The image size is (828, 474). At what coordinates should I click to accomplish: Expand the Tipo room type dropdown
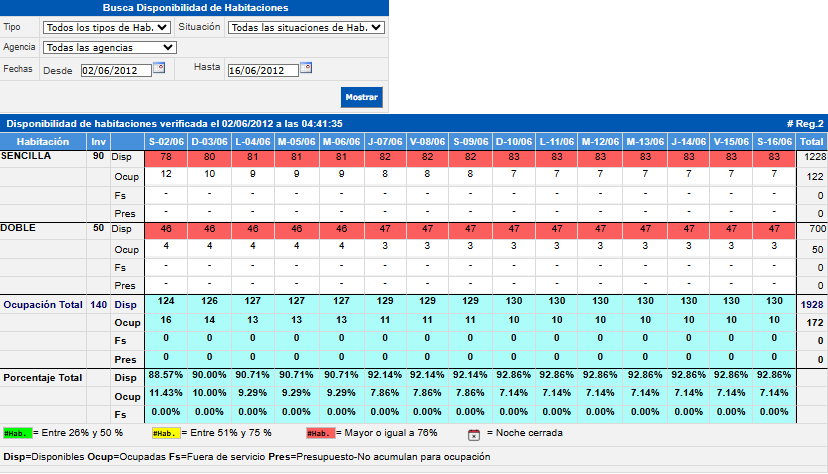(107, 28)
